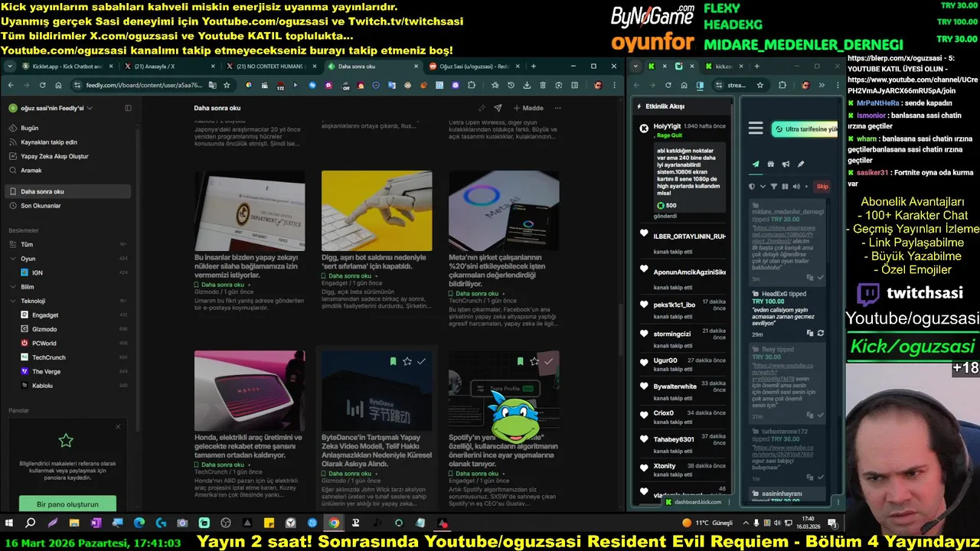
Task: Click Ultra tarifesine yükselt button
Action: [x=804, y=129]
